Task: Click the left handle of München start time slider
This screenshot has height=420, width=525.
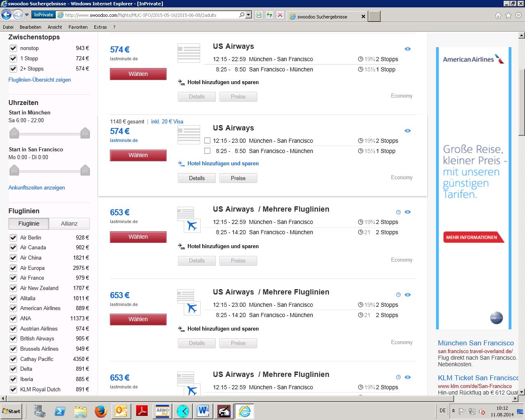Action: click(14, 133)
